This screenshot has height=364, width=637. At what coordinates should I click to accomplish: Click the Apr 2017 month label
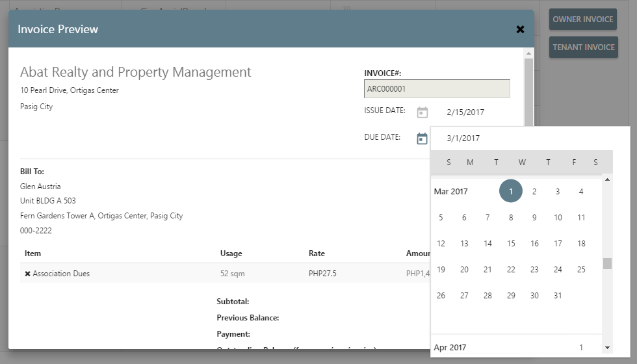click(x=450, y=347)
